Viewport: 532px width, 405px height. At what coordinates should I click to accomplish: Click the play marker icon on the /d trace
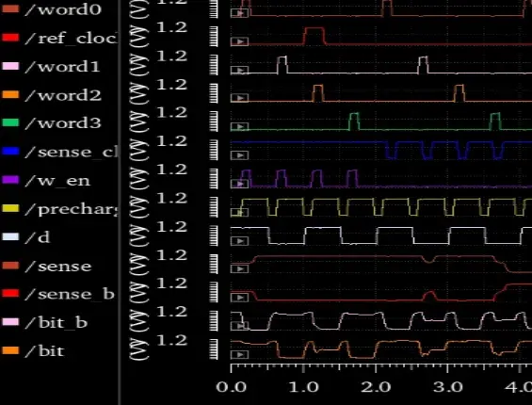pyautogui.click(x=239, y=241)
